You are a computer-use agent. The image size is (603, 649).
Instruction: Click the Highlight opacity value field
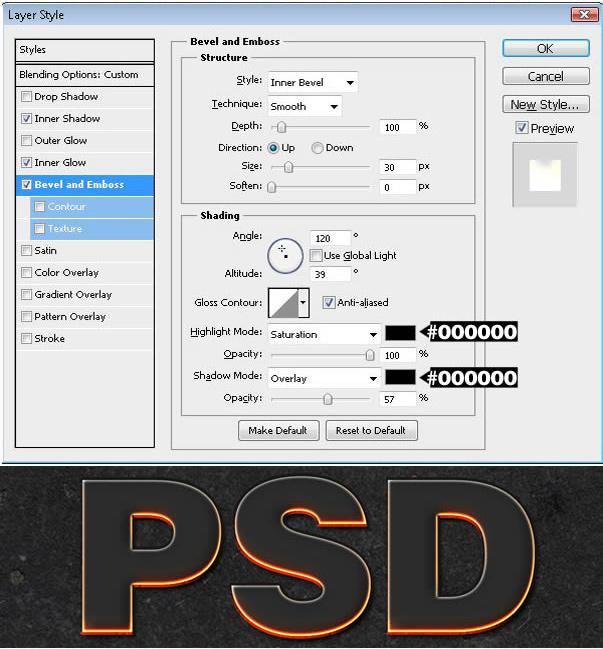point(397,355)
